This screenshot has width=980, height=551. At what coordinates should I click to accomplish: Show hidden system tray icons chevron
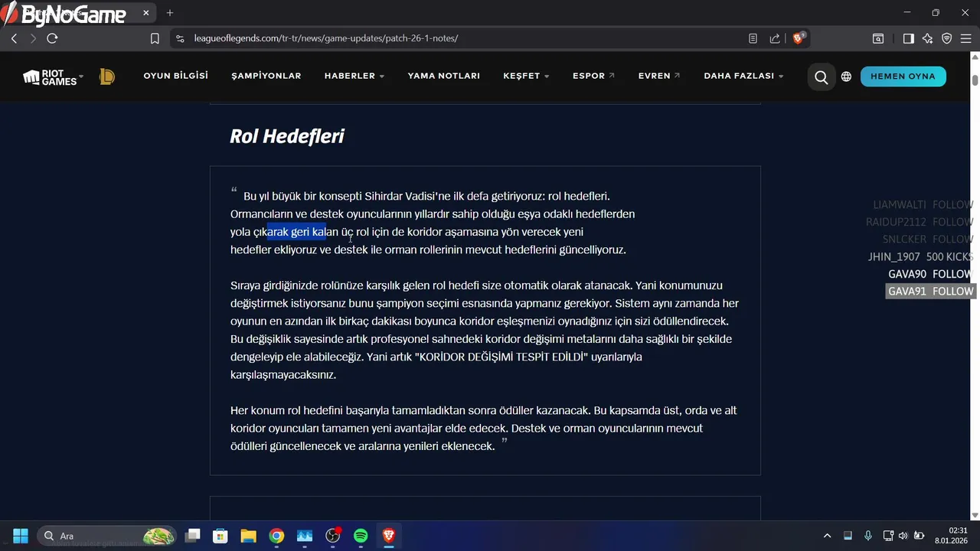pos(827,536)
